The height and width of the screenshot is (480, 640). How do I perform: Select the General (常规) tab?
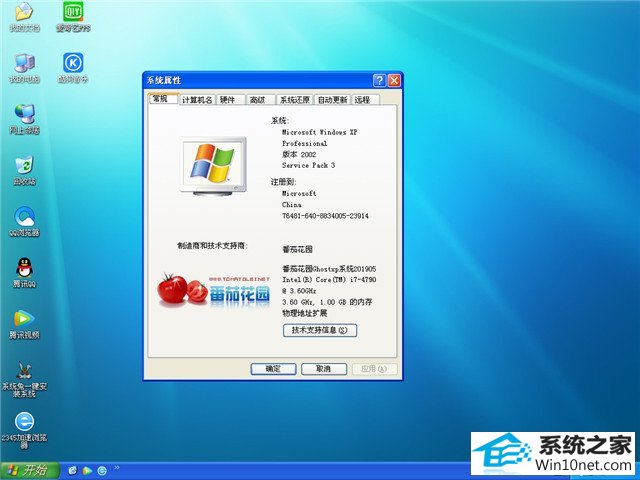tap(164, 99)
